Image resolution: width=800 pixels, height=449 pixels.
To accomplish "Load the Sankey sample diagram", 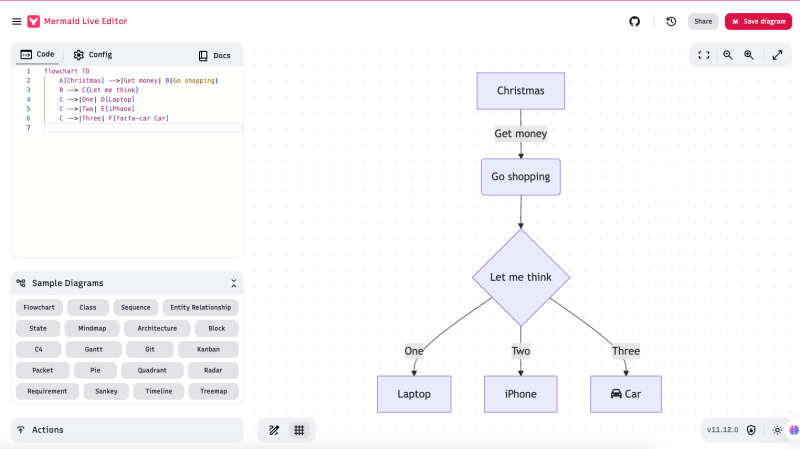I will (106, 391).
